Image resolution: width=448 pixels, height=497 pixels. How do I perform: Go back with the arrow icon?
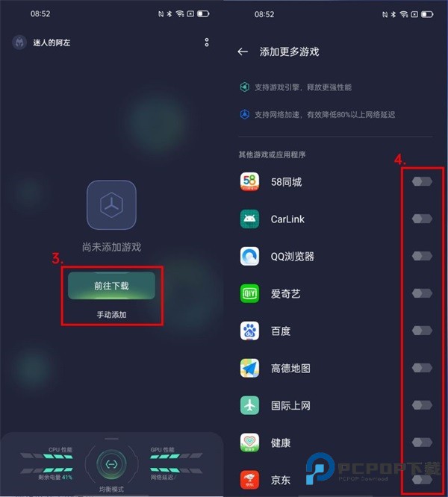coord(243,51)
